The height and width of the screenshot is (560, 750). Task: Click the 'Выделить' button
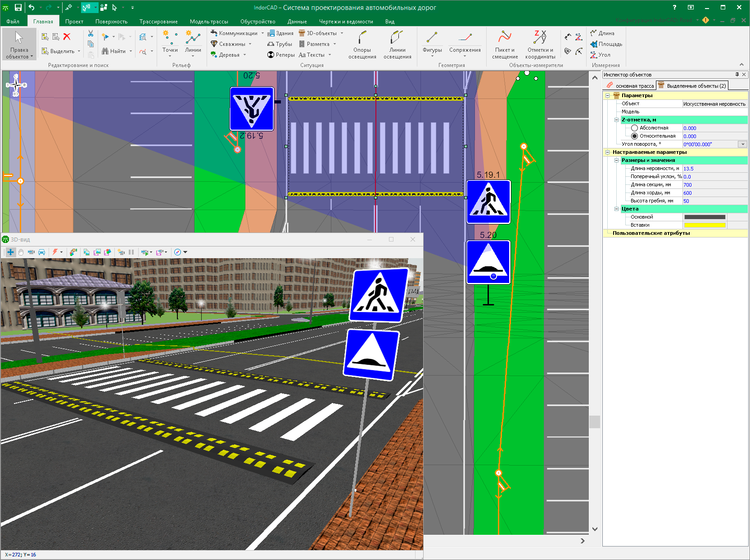point(58,51)
